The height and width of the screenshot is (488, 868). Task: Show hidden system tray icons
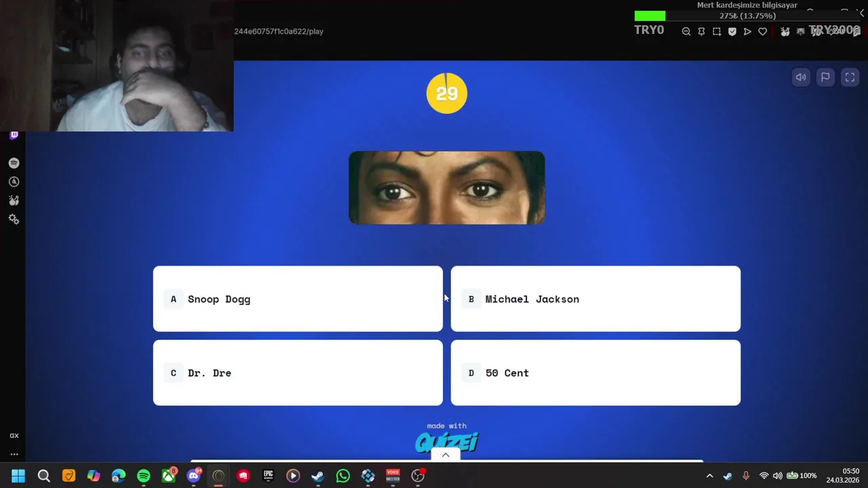click(x=709, y=476)
